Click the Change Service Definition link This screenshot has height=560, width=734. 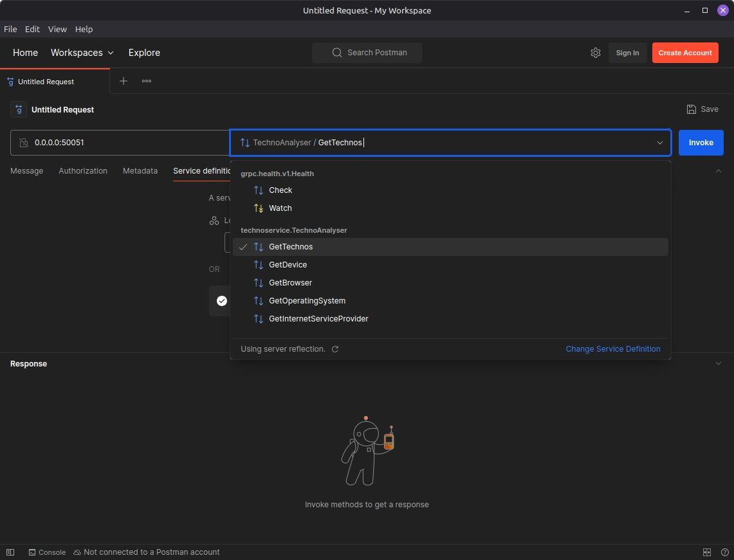tap(612, 349)
